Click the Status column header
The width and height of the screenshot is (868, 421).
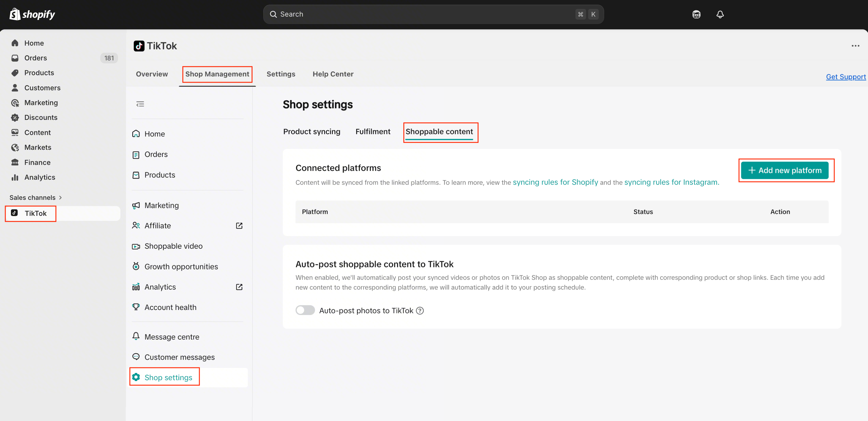pyautogui.click(x=643, y=212)
